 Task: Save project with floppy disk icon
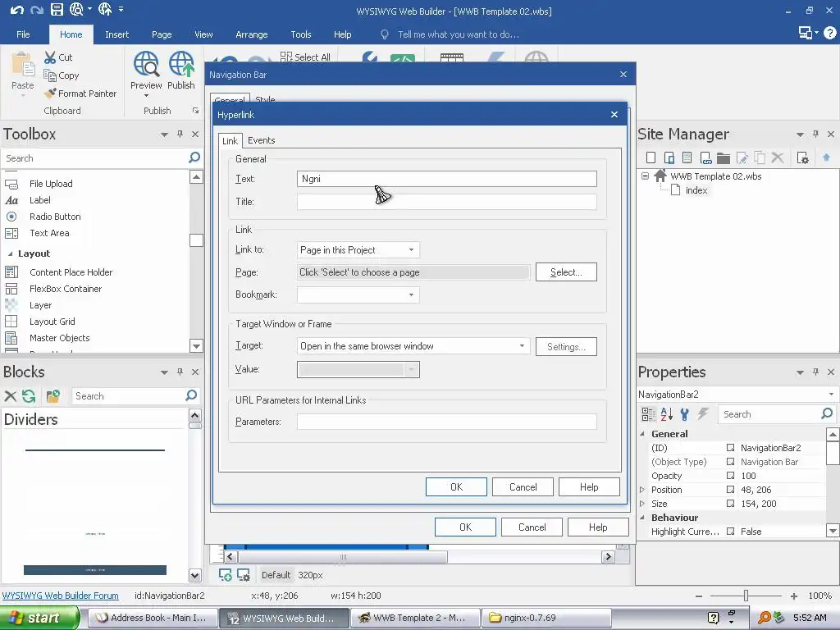click(x=57, y=9)
